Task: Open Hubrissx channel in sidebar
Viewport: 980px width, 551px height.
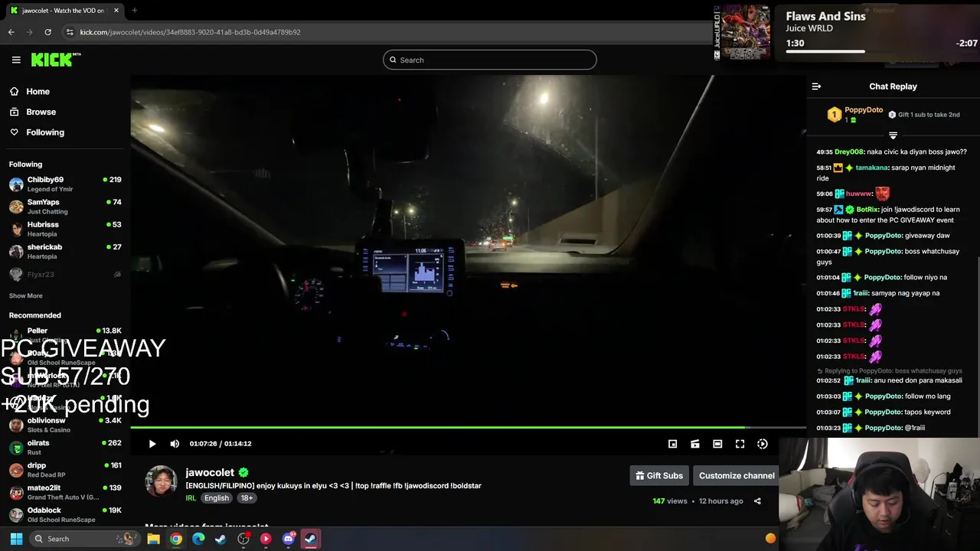Action: [x=65, y=229]
